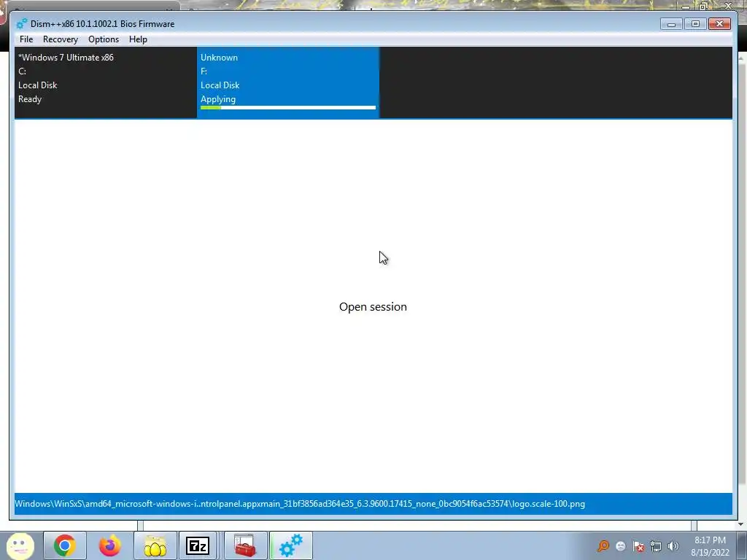Open the yellow folder taskbar icon
The width and height of the screenshot is (747, 560).
pyautogui.click(x=155, y=545)
